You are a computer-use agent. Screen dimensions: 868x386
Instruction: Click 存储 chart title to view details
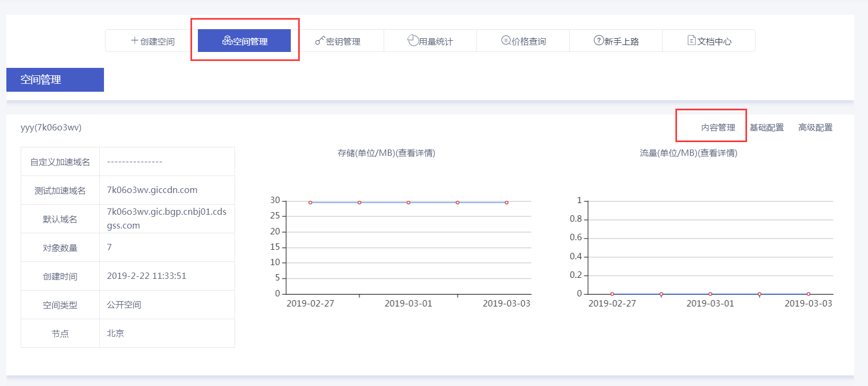[x=386, y=153]
